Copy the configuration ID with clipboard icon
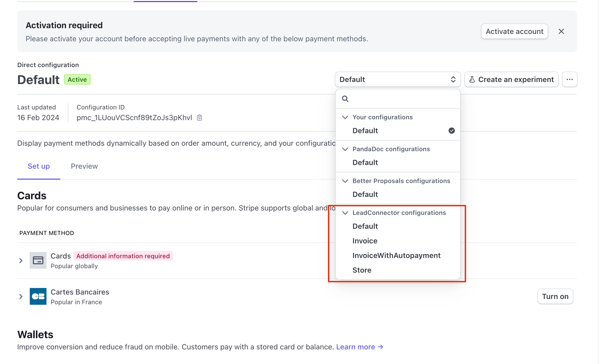Image resolution: width=600 pixels, height=364 pixels. coord(199,118)
